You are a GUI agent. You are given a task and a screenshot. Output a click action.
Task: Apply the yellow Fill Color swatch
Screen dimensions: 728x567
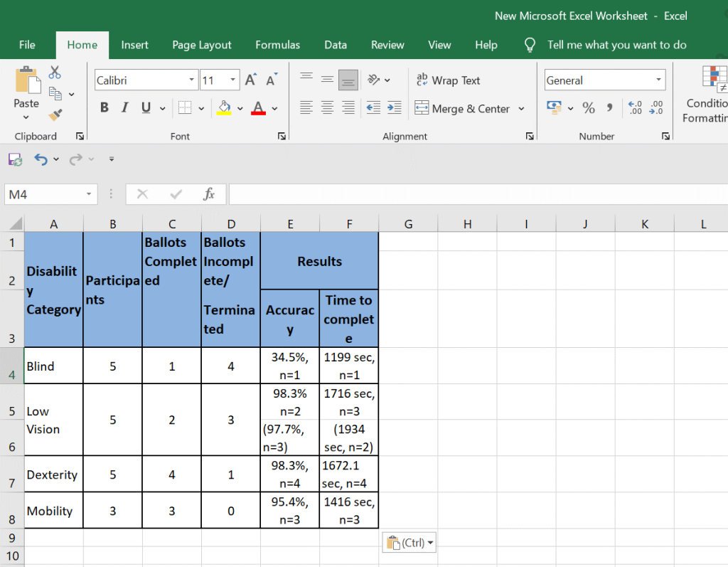point(225,108)
